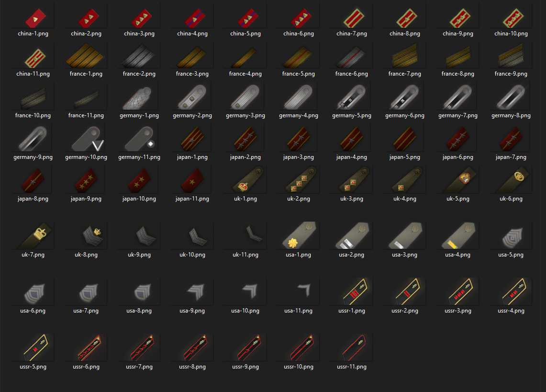The height and width of the screenshot is (392, 546).
Task: Click the france-6.png file name label
Action: (x=351, y=74)
